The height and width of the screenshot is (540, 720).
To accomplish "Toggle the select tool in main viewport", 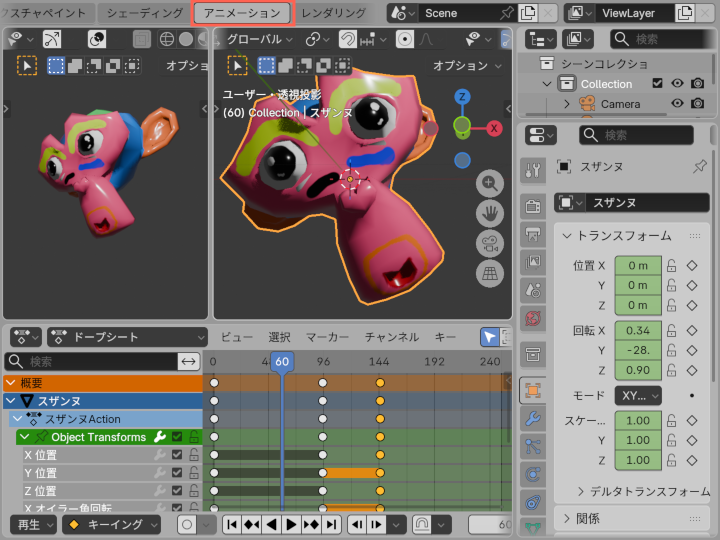I will (x=237, y=66).
